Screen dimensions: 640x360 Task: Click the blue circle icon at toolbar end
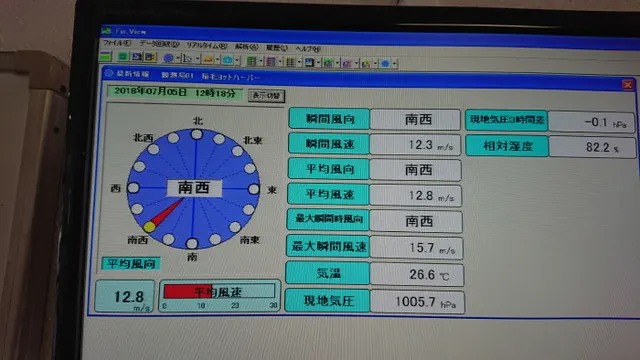(385, 63)
